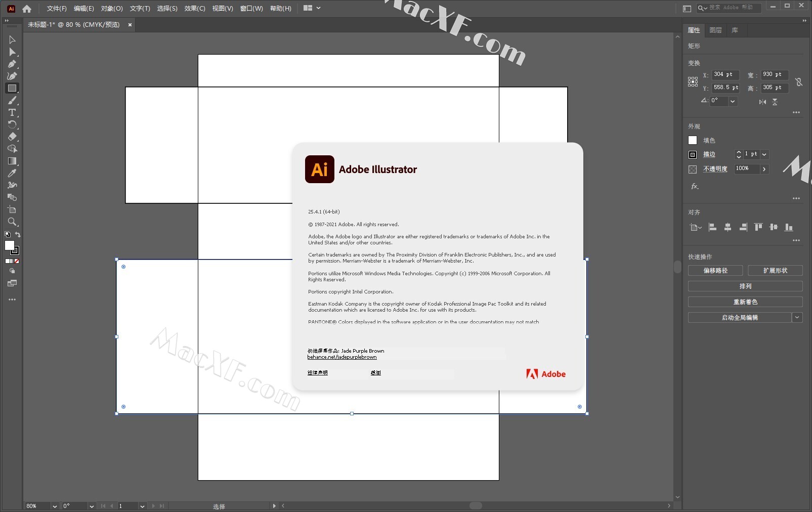This screenshot has width=812, height=512.
Task: Flip the selection vertically
Action: (x=775, y=102)
